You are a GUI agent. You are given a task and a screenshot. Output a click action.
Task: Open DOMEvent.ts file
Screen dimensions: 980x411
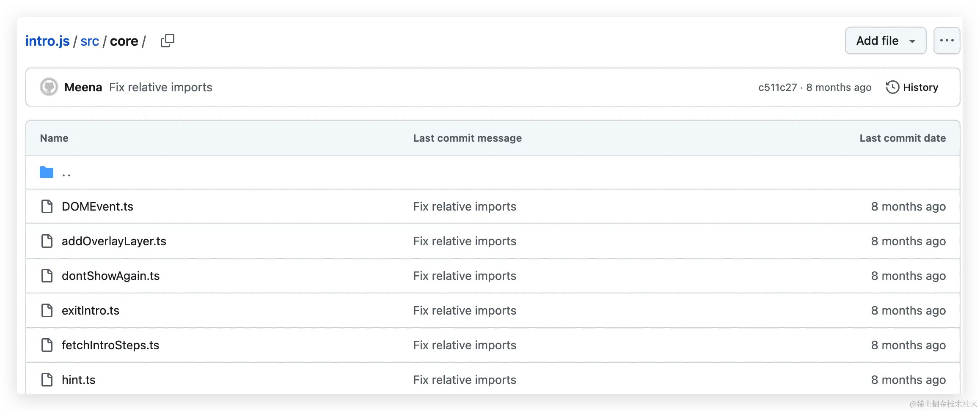[97, 206]
